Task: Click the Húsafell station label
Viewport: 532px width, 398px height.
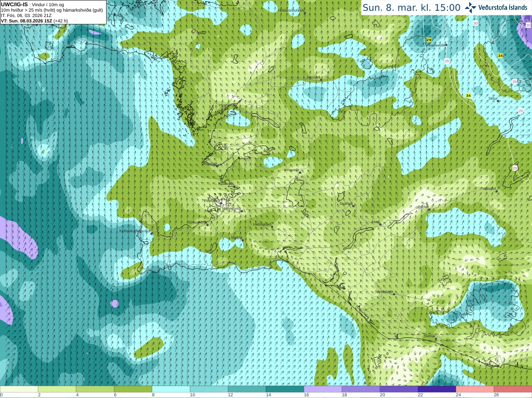Action: tap(313, 77)
